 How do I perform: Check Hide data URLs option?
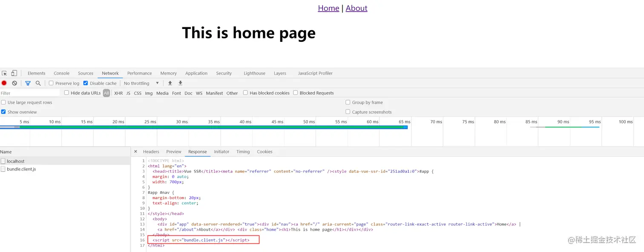[66, 93]
